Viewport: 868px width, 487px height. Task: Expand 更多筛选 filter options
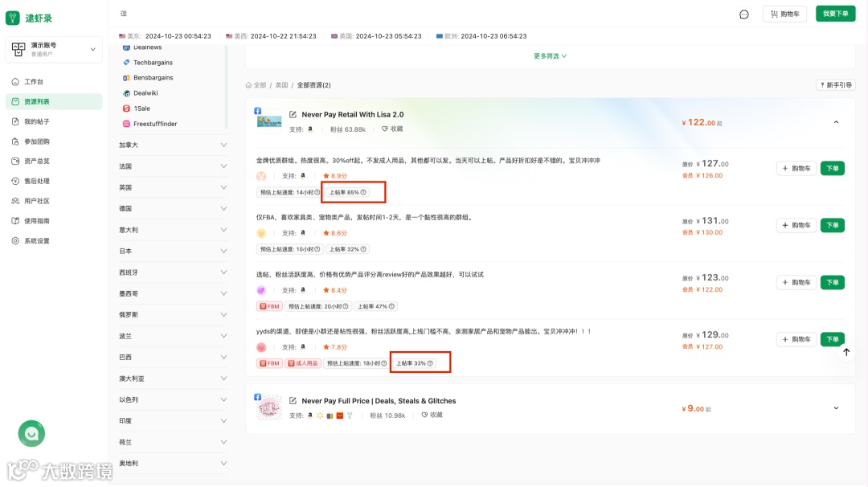tap(550, 56)
